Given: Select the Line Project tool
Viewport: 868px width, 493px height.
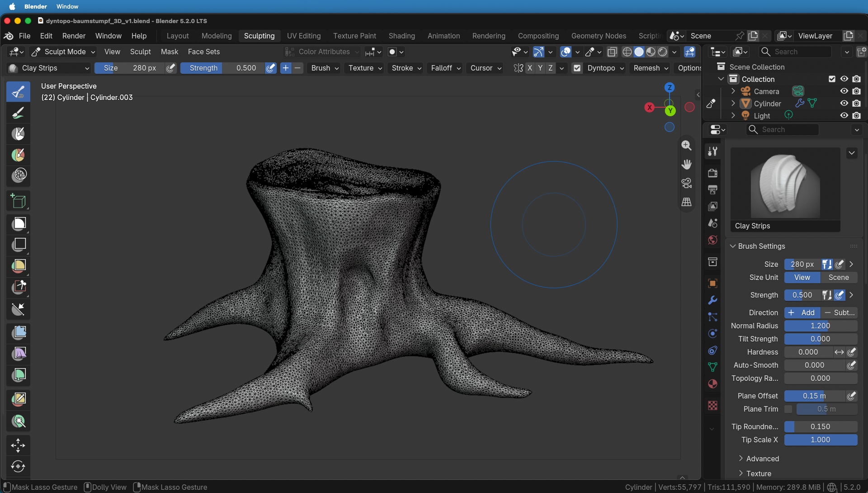Looking at the screenshot, I should (18, 309).
